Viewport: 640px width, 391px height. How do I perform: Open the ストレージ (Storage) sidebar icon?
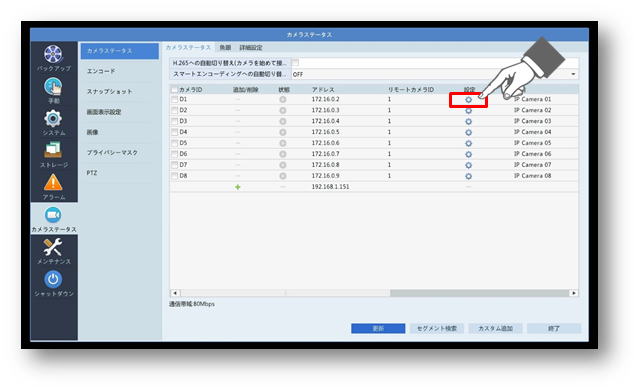[x=53, y=150]
